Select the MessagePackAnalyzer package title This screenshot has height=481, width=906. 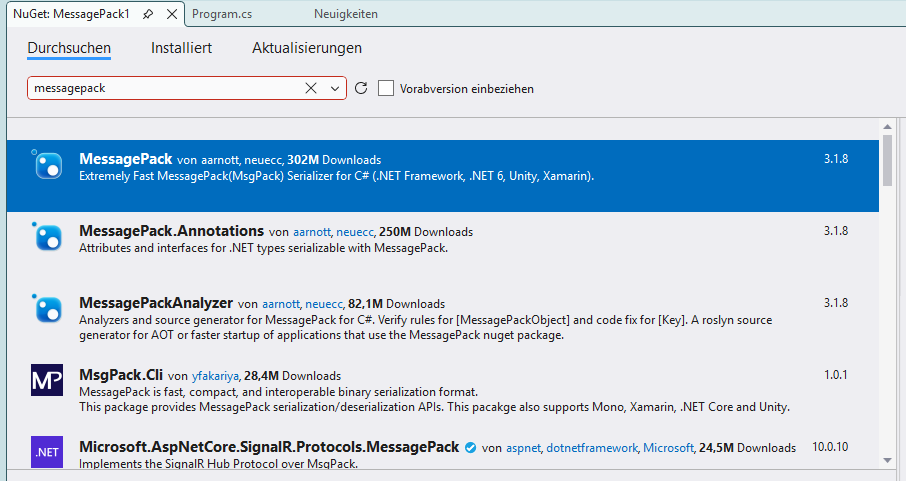click(x=156, y=303)
